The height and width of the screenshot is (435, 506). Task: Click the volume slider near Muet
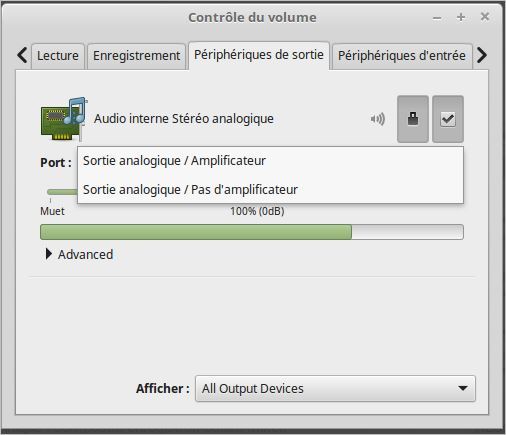(62, 191)
